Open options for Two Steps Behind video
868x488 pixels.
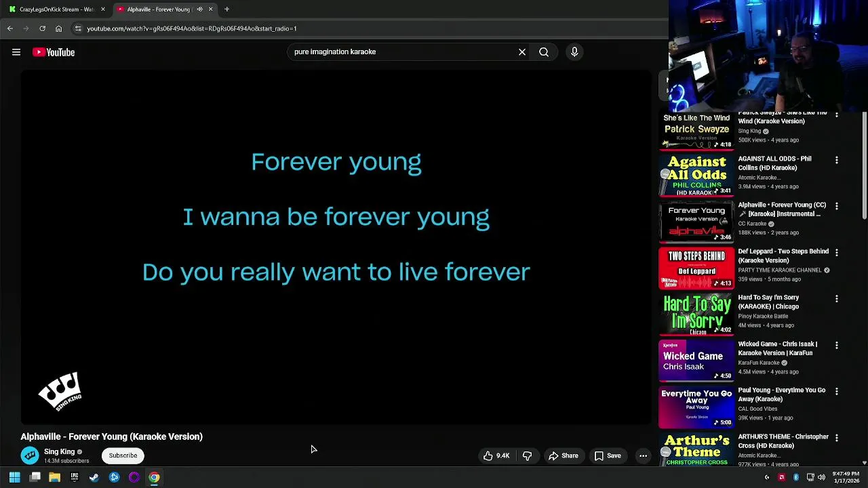[x=836, y=252]
